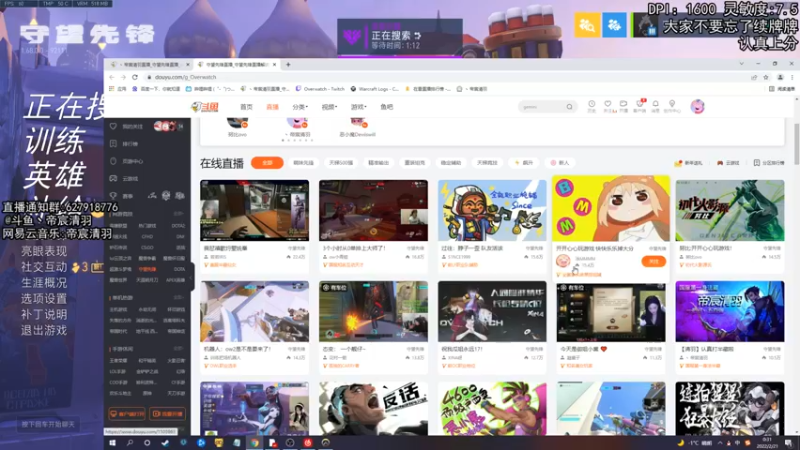Viewport: 800px width, 450px height.
Task: Click the share icon in the address bar
Action: [754, 77]
